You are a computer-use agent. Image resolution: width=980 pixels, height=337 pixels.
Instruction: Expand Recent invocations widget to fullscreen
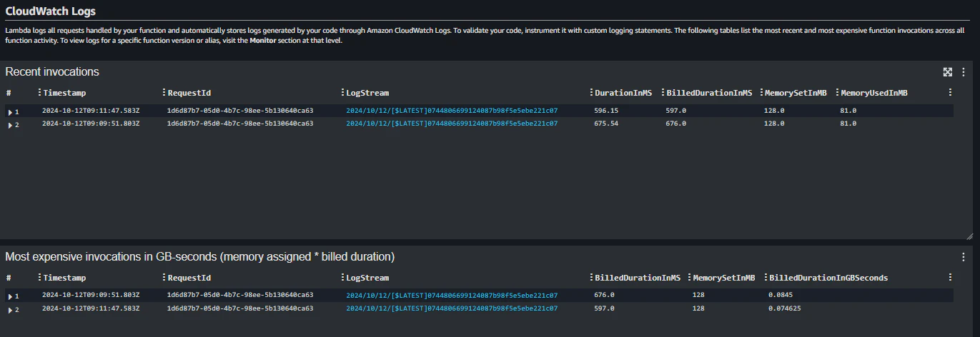pyautogui.click(x=948, y=72)
